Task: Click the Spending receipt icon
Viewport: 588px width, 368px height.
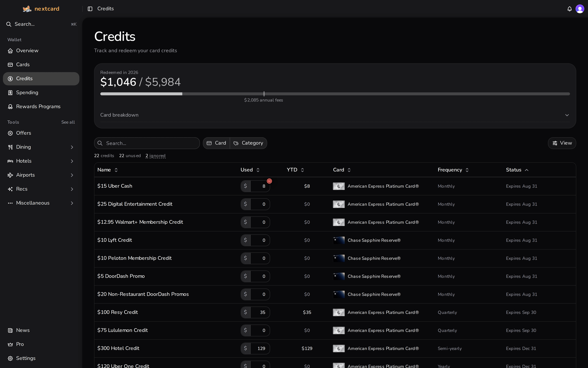Action: point(10,93)
